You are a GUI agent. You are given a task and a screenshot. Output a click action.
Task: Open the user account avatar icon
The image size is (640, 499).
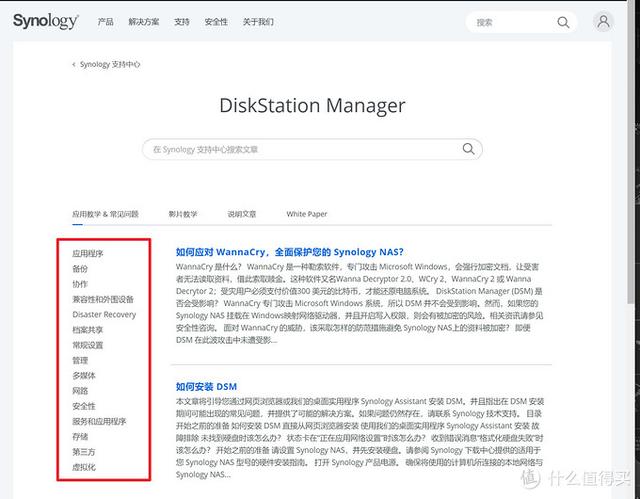(603, 21)
